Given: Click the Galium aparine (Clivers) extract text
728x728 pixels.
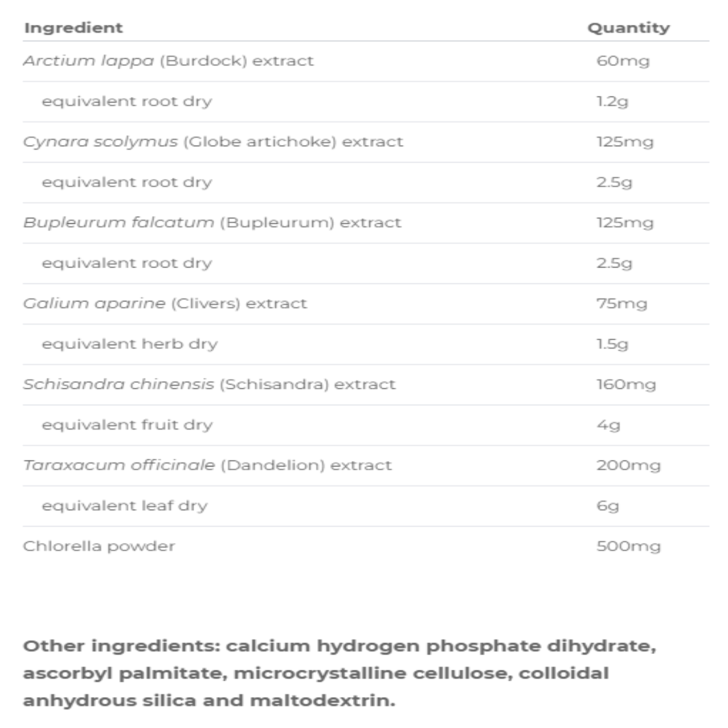Looking at the screenshot, I should pyautogui.click(x=165, y=303).
